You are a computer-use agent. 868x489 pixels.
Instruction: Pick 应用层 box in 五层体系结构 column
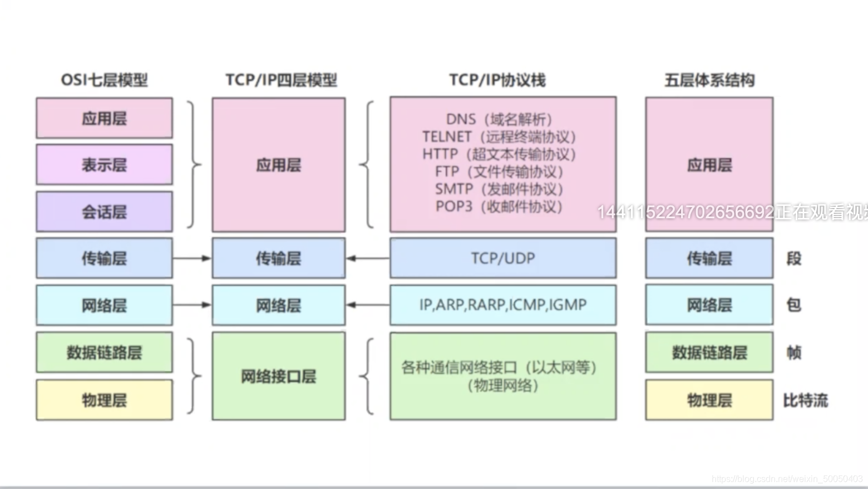tap(709, 165)
